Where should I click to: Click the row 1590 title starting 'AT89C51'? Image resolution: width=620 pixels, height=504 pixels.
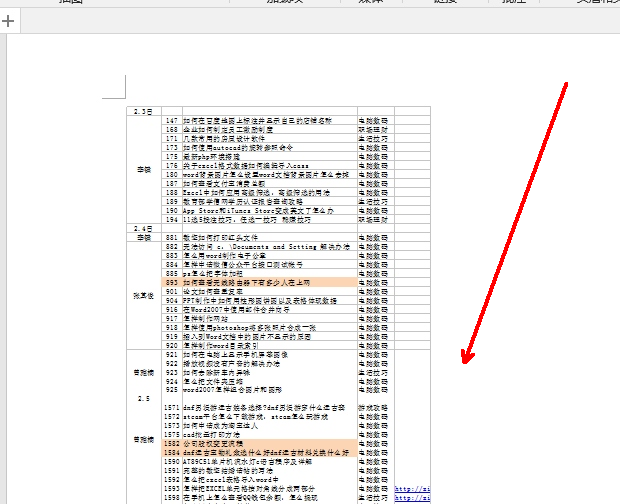pyautogui.click(x=248, y=462)
